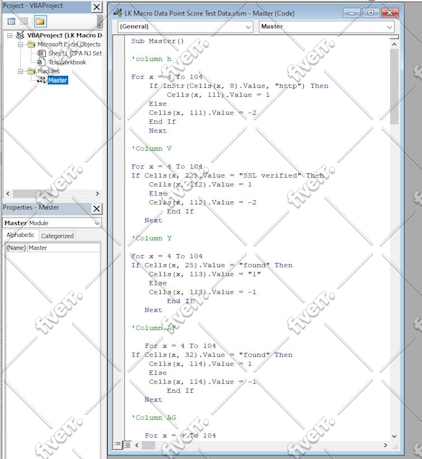422x459 pixels.
Task: Switch to the Categorized properties tab
Action: point(57,236)
